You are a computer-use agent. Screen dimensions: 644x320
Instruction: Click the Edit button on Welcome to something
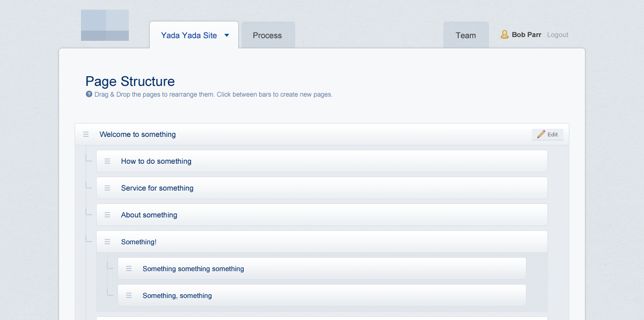[547, 134]
